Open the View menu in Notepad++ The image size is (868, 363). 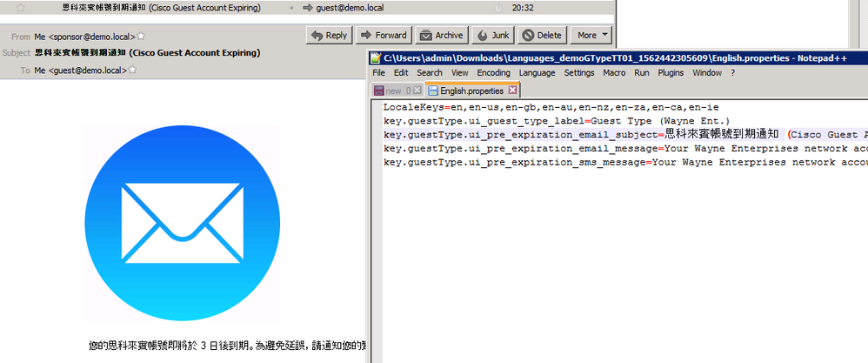pos(459,72)
